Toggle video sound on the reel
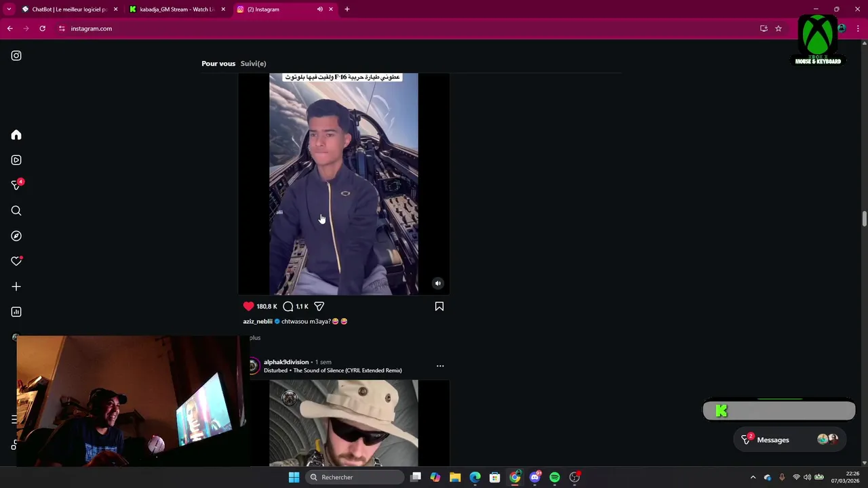 point(438,283)
